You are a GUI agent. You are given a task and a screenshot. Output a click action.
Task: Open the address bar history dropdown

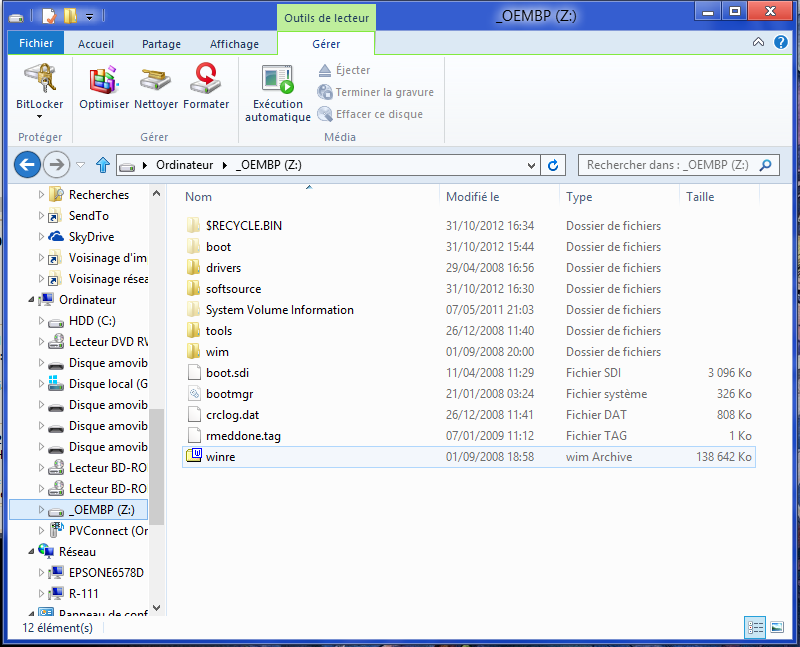click(531, 165)
